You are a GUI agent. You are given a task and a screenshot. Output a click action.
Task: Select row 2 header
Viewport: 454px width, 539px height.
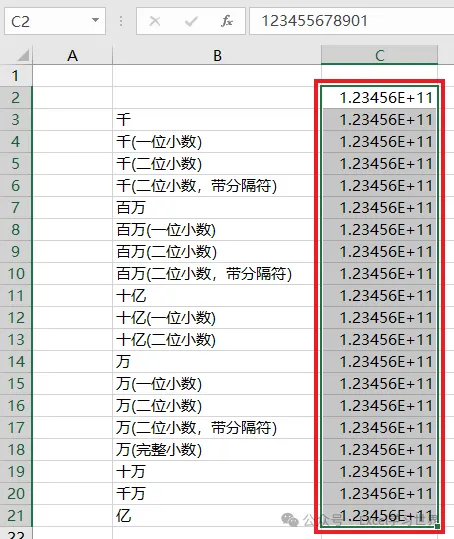(x=15, y=98)
